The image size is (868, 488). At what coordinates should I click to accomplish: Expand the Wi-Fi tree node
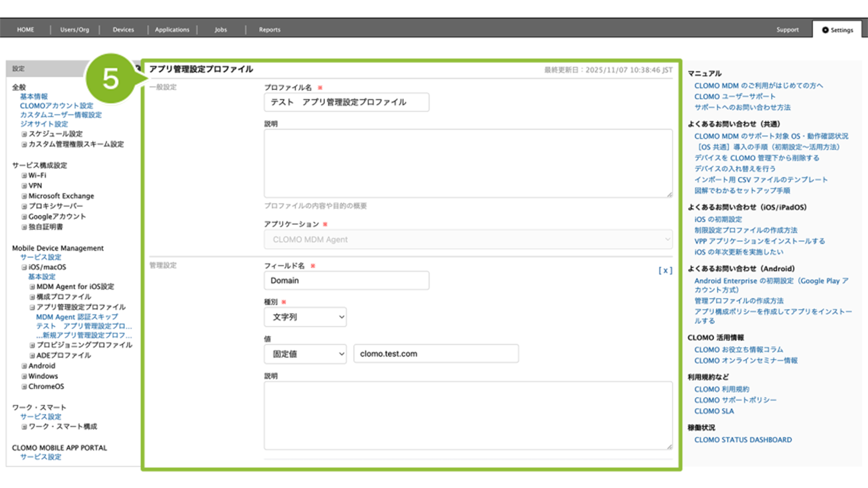click(x=24, y=176)
